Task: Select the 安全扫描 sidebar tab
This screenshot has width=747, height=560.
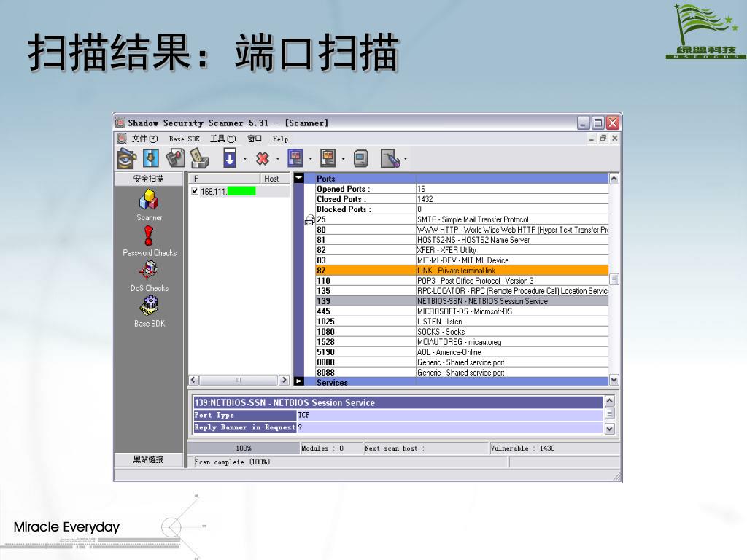Action: pos(148,179)
